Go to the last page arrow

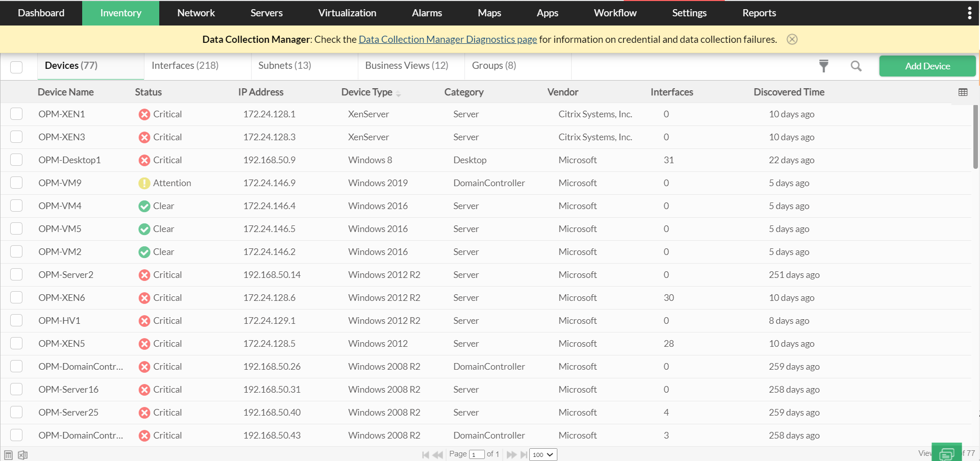point(524,454)
